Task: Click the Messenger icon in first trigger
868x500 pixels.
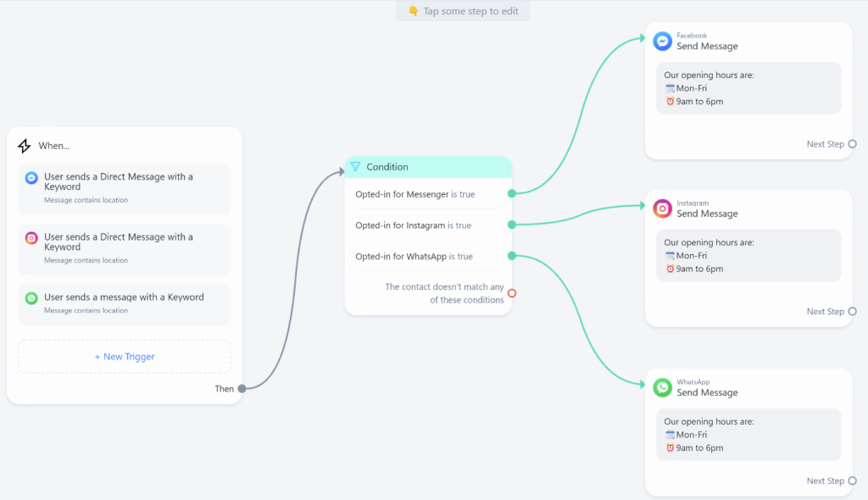Action: point(31,178)
